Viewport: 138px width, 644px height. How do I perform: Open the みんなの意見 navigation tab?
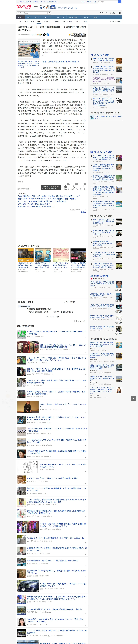(x=73, y=17)
